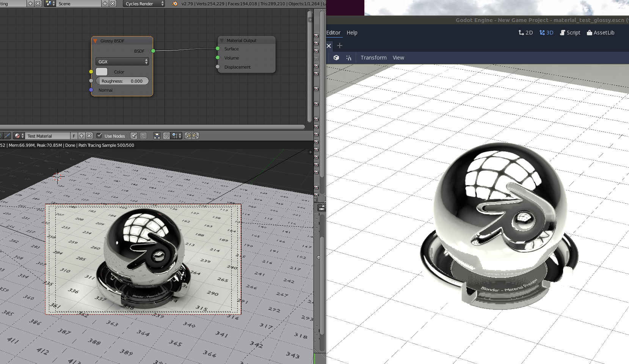Add a new scene tab in Godot
This screenshot has height=364, width=629.
point(340,45)
